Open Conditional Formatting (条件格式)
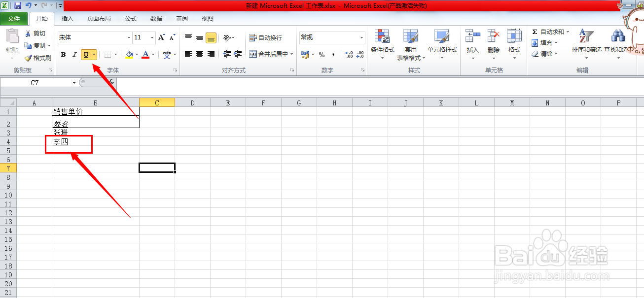This screenshot has width=644, height=298. coord(383,44)
